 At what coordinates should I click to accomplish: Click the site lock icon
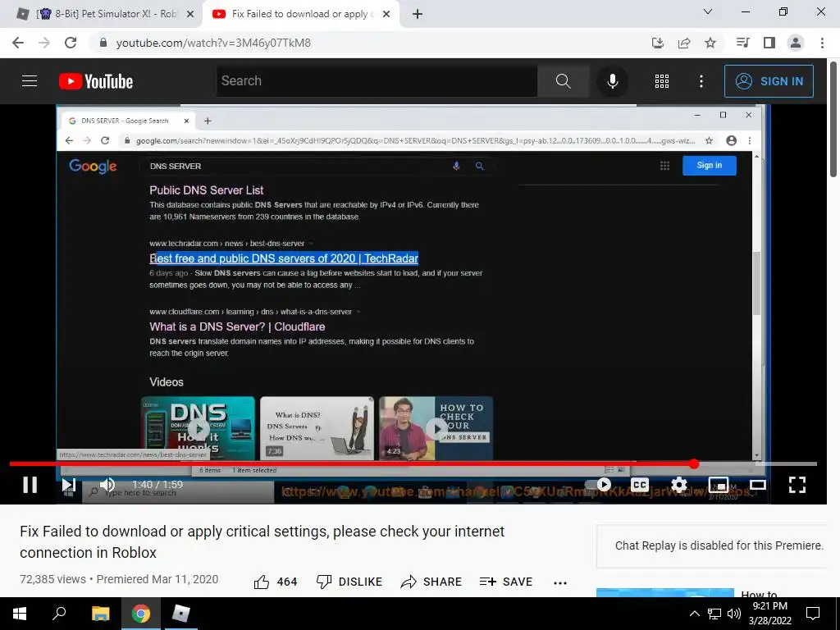click(103, 43)
